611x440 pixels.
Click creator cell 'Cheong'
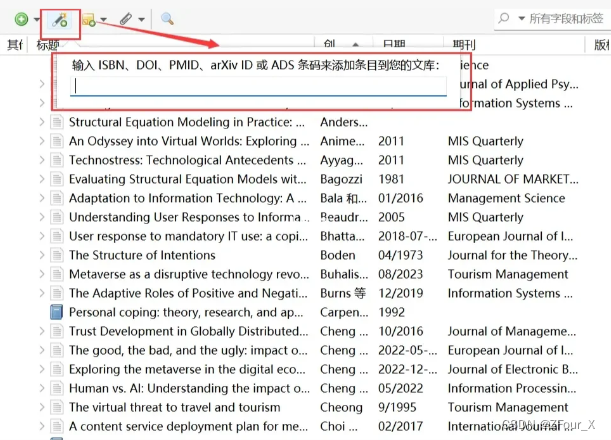(x=341, y=407)
